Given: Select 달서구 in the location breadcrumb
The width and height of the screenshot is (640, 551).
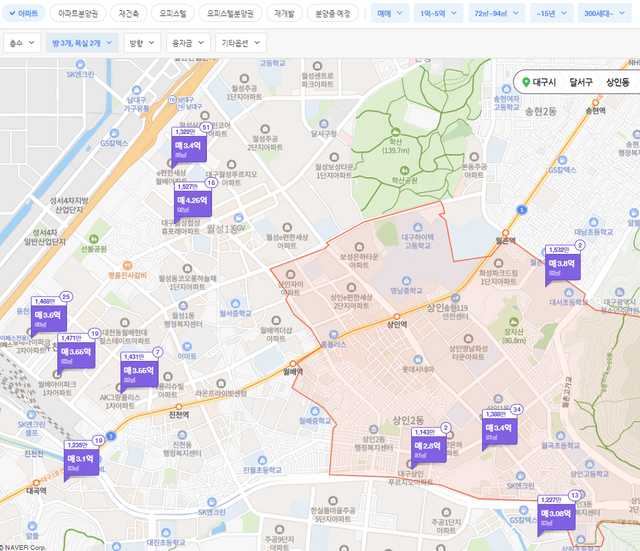Looking at the screenshot, I should 581,82.
